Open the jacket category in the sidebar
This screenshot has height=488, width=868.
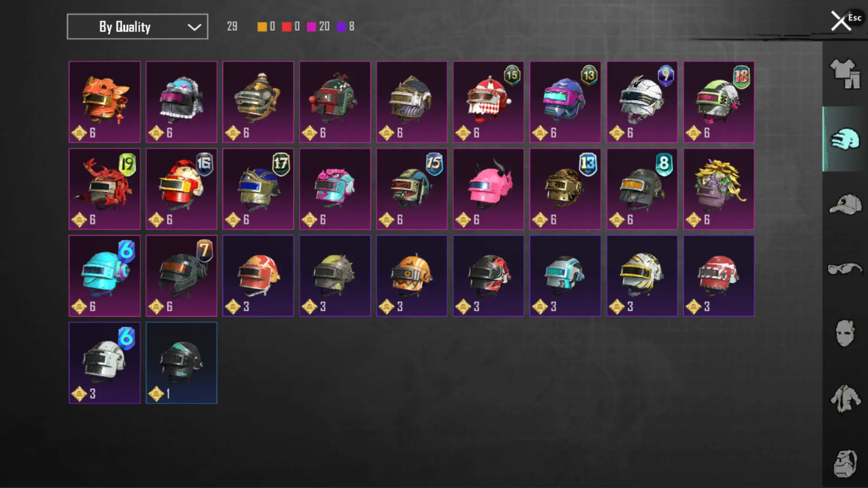(844, 398)
